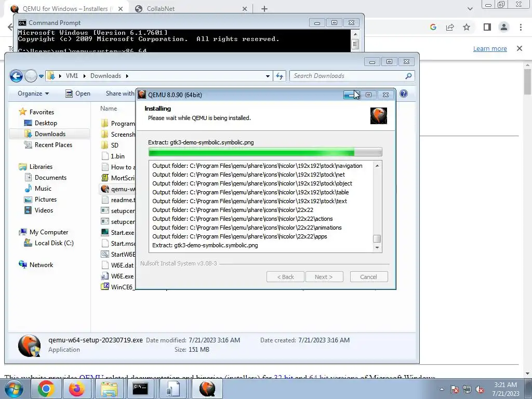The width and height of the screenshot is (532, 399).
Task: Open the mobile device taskbar icon
Action: coord(172,389)
